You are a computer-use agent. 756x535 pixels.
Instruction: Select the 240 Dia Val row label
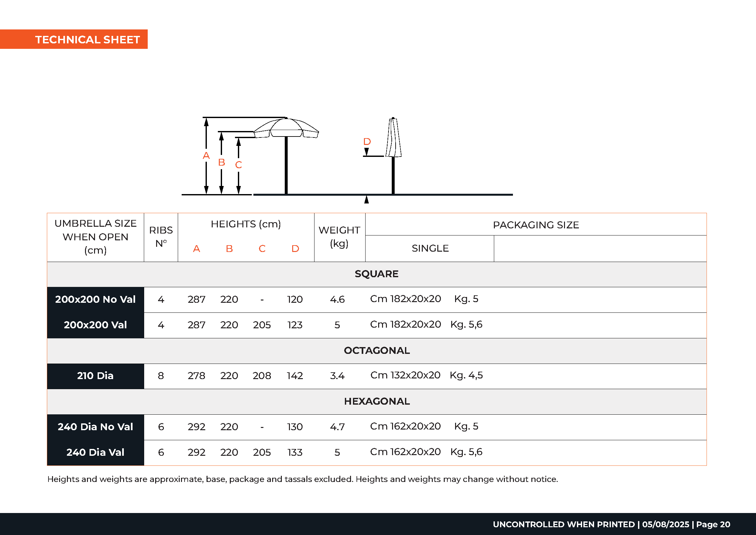coord(95,452)
